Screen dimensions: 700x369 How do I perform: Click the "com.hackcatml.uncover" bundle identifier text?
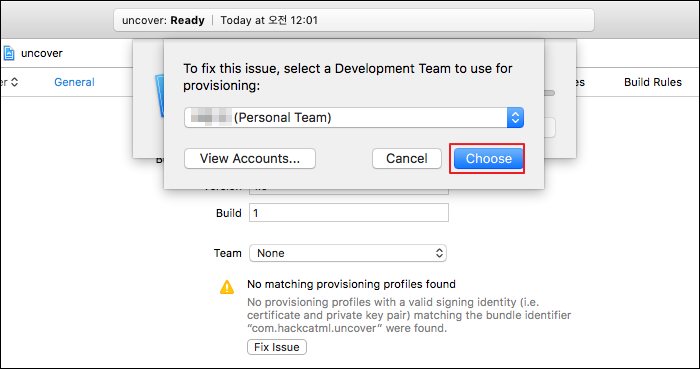[x=315, y=329]
